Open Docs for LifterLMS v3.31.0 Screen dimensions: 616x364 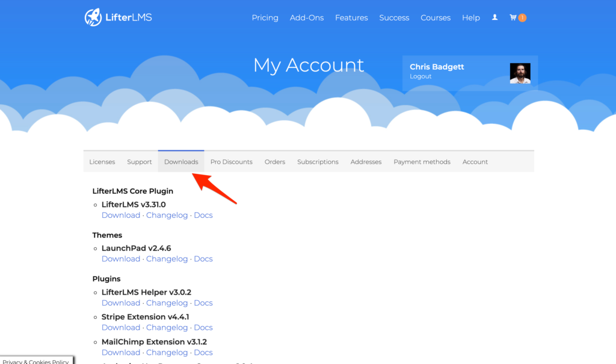click(x=203, y=215)
